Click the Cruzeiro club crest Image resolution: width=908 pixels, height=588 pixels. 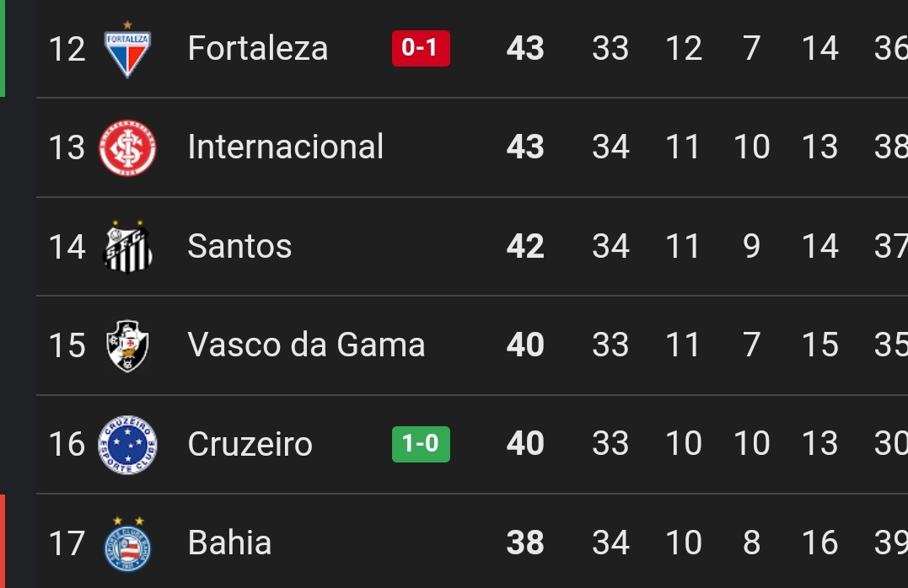(x=127, y=444)
